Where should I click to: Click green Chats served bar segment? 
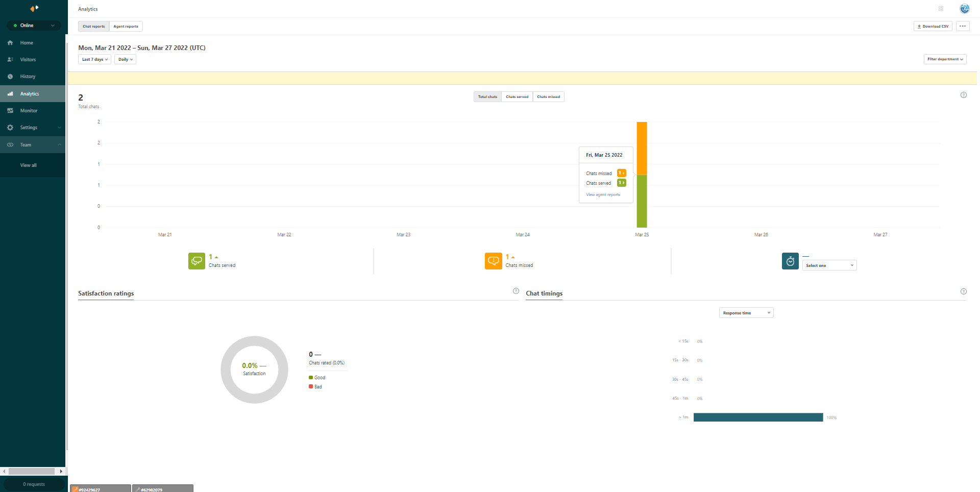click(642, 201)
